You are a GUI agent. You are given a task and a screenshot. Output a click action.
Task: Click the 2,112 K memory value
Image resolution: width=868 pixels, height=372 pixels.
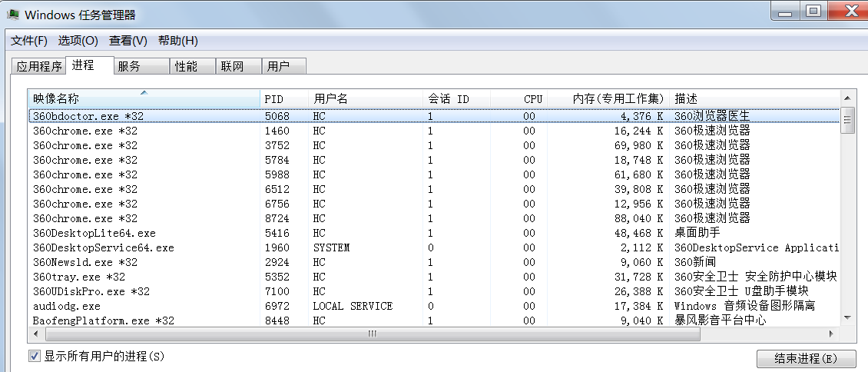(641, 247)
